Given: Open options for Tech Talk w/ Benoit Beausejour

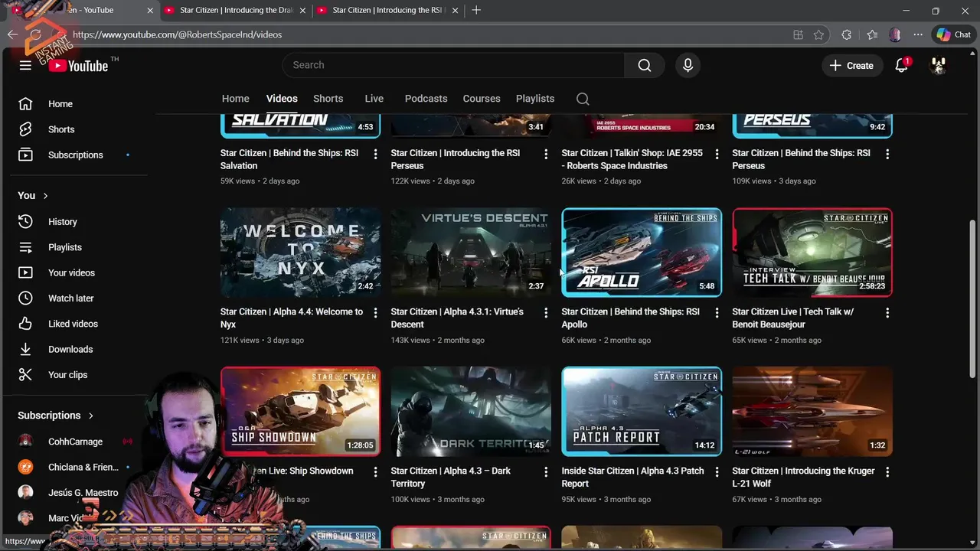Looking at the screenshot, I should [x=887, y=312].
